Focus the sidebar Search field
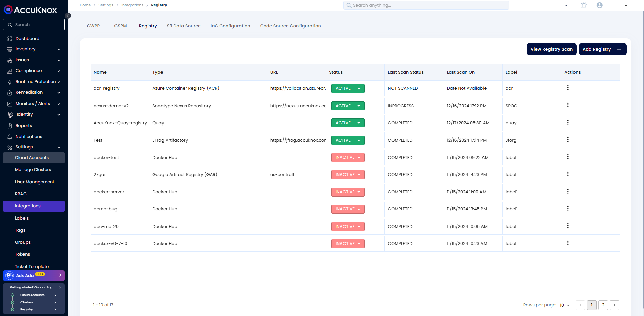644x316 pixels. pyautogui.click(x=34, y=25)
